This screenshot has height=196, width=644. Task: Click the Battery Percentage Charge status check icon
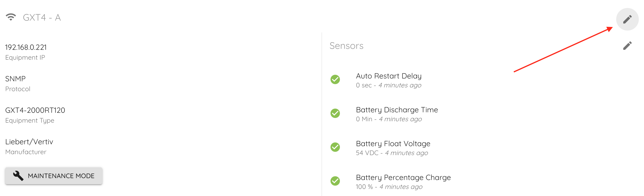335,181
